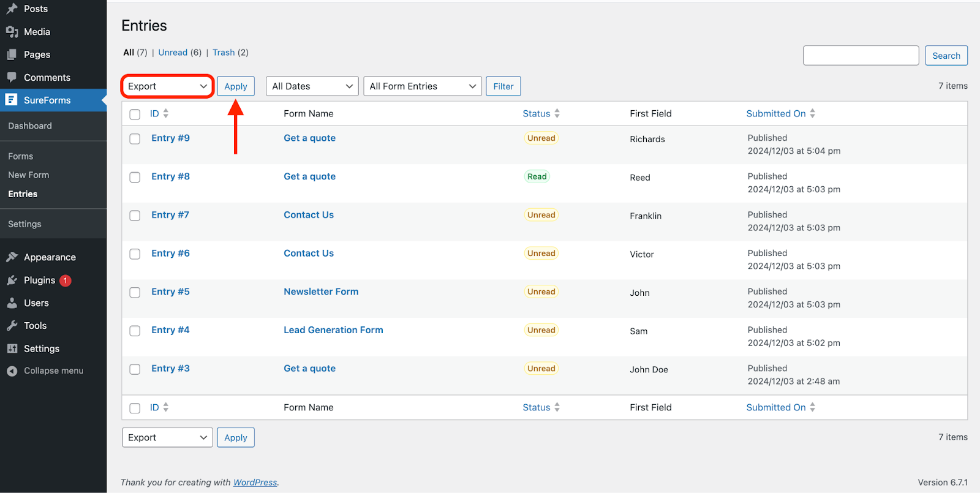This screenshot has height=493, width=980.
Task: Click the 'John Doe' first field cell
Action: click(649, 370)
